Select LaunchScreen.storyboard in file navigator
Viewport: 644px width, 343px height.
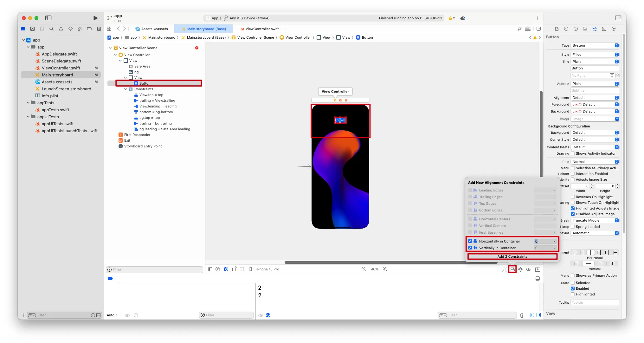[66, 89]
